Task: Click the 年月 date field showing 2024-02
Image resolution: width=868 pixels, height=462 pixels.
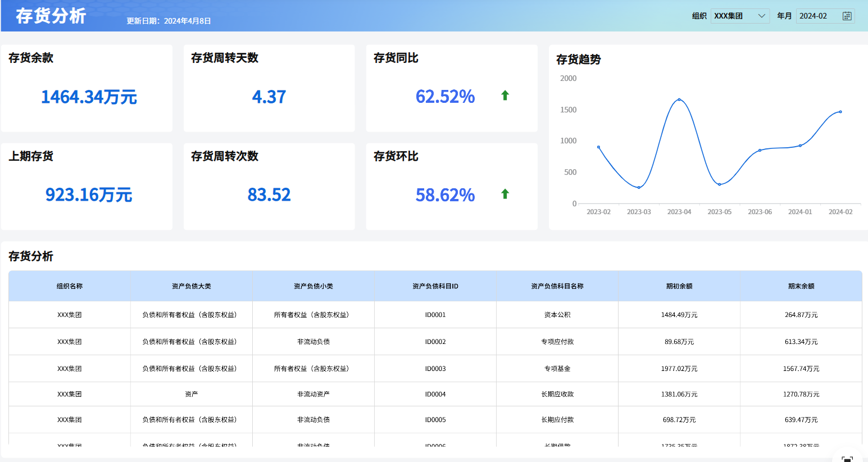Action: coord(825,16)
